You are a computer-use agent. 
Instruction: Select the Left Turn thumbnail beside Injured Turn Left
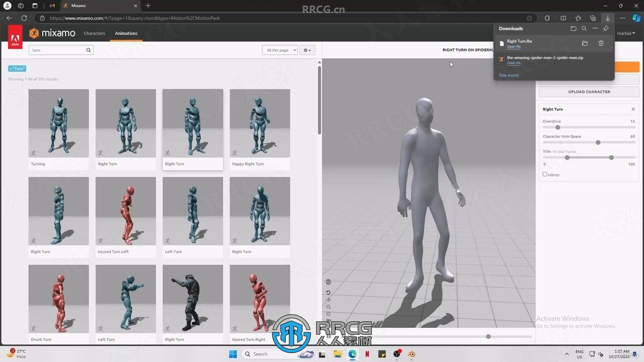tap(193, 211)
